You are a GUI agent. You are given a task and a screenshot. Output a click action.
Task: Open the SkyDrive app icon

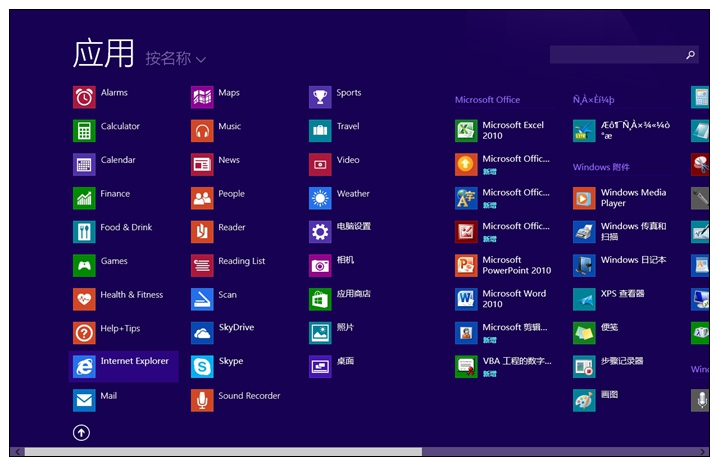pos(202,333)
